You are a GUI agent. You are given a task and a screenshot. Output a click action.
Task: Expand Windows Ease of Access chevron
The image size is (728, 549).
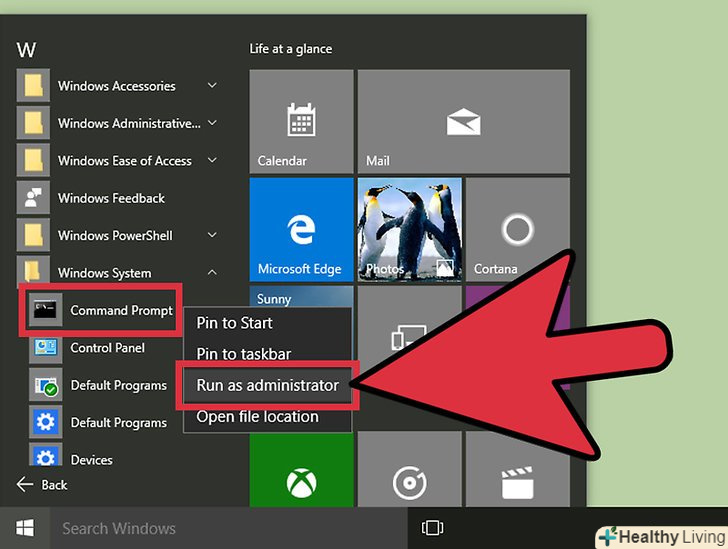(212, 160)
